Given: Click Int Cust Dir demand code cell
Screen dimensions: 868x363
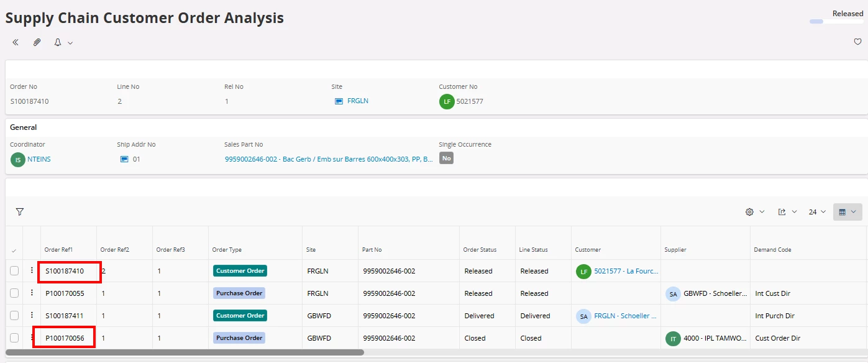Looking at the screenshot, I should [x=772, y=293].
